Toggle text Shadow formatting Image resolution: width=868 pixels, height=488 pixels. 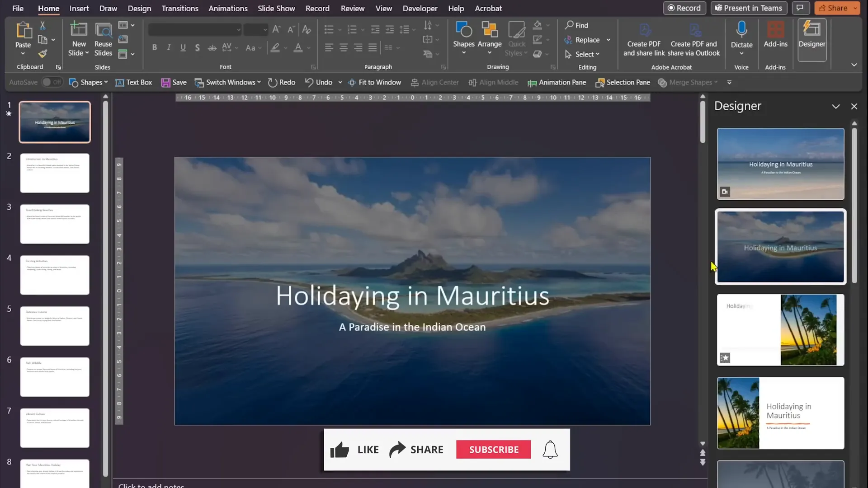coord(197,47)
